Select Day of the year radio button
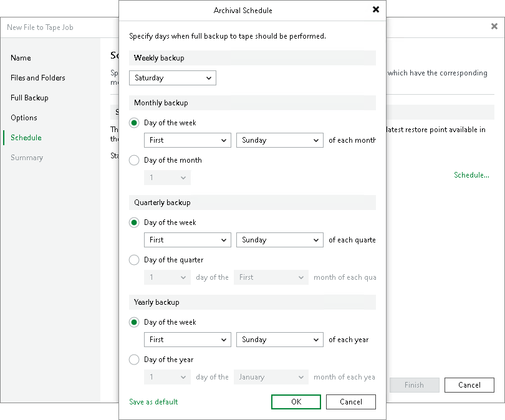 pyautogui.click(x=134, y=360)
